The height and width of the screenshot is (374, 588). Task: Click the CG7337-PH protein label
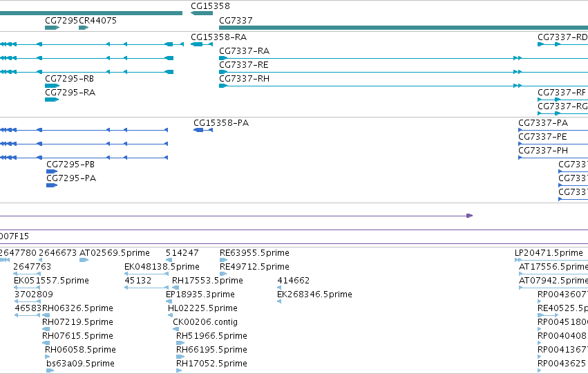point(543,151)
